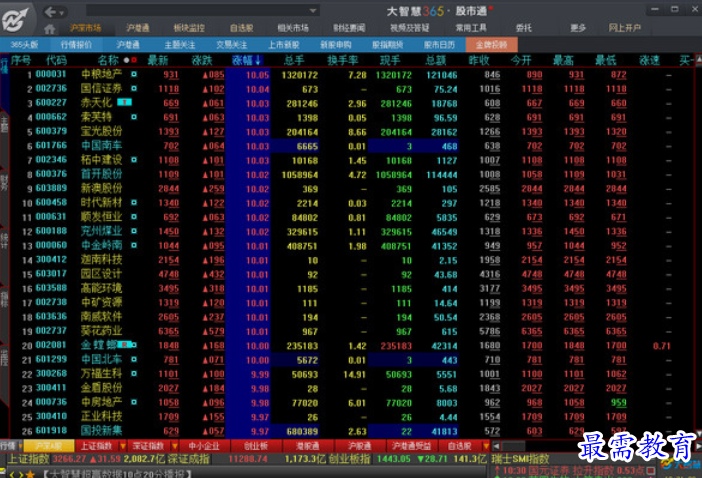Click the square marker icon beside 中房地产
Viewport: 702px width, 478px height.
point(134,402)
